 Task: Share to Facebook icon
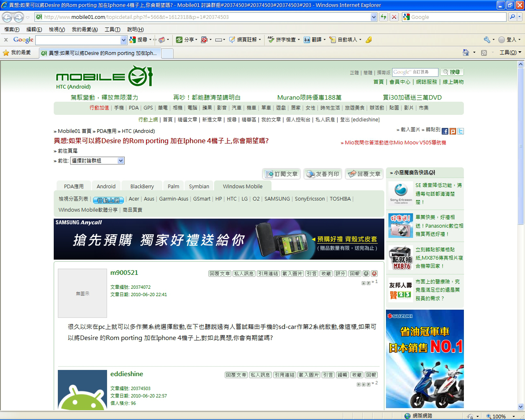(445, 131)
